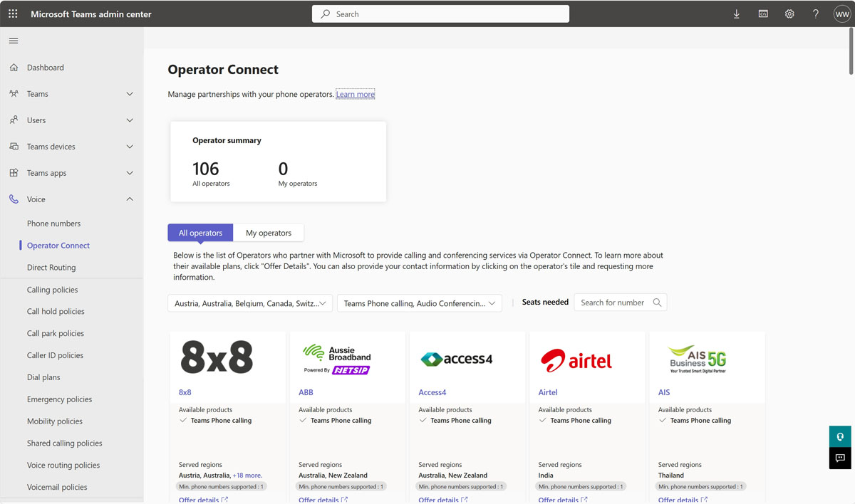
Task: Open Voice routing policies page
Action: click(x=63, y=466)
